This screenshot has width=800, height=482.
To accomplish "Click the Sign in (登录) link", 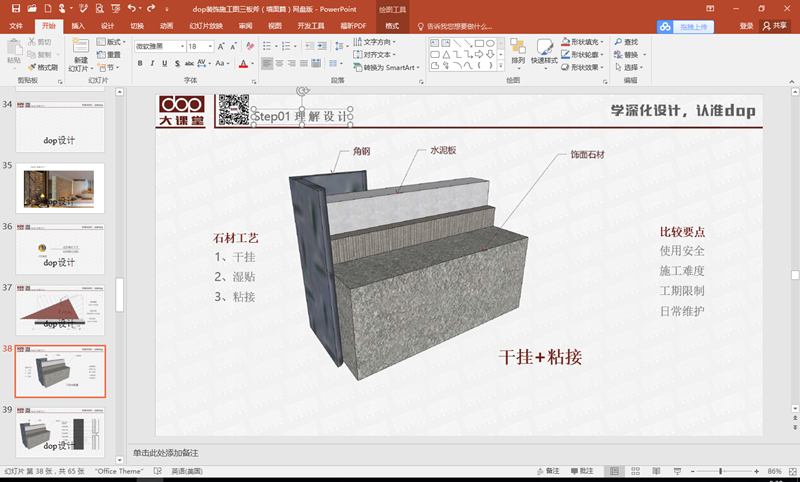I will click(746, 26).
